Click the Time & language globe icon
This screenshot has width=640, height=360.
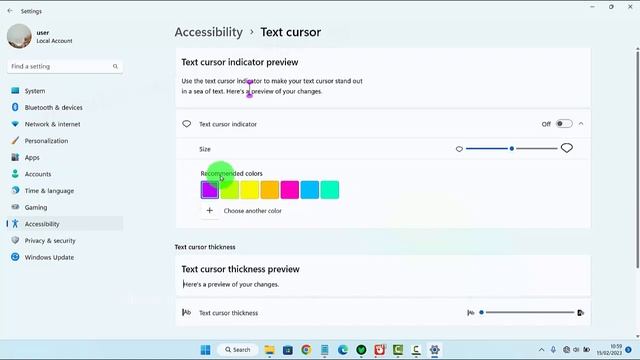pyautogui.click(x=15, y=190)
